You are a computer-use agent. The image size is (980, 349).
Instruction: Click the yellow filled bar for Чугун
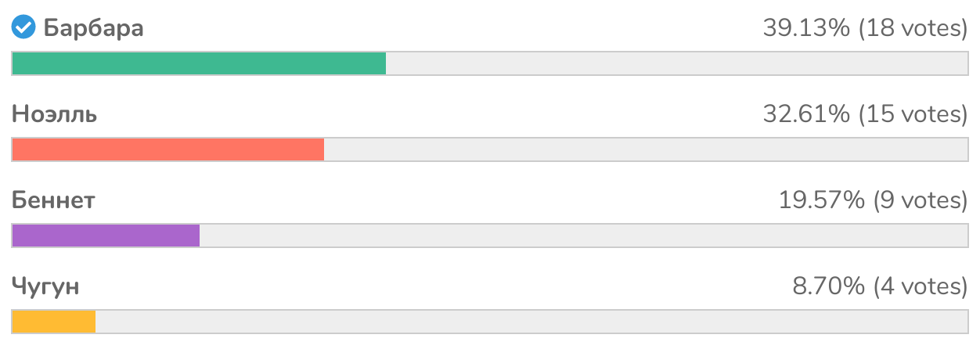(53, 322)
